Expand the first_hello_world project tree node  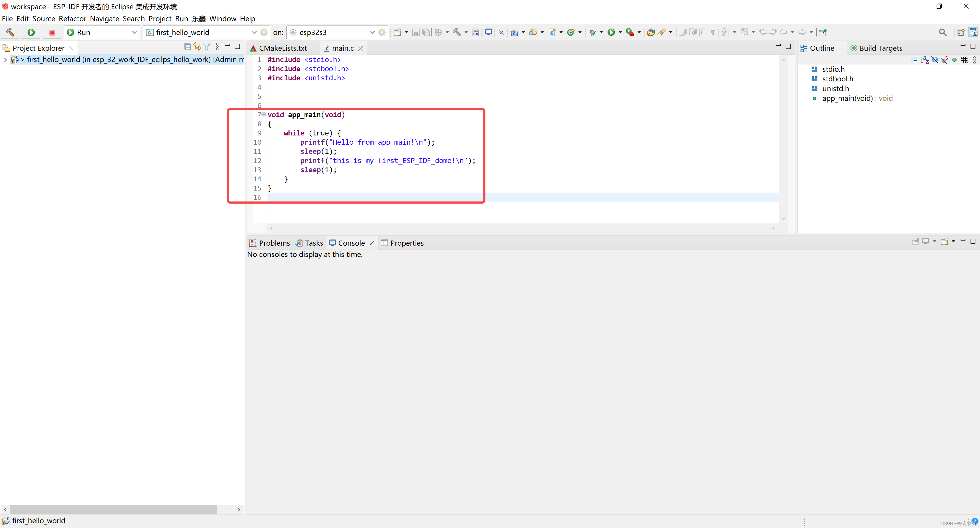(5, 60)
